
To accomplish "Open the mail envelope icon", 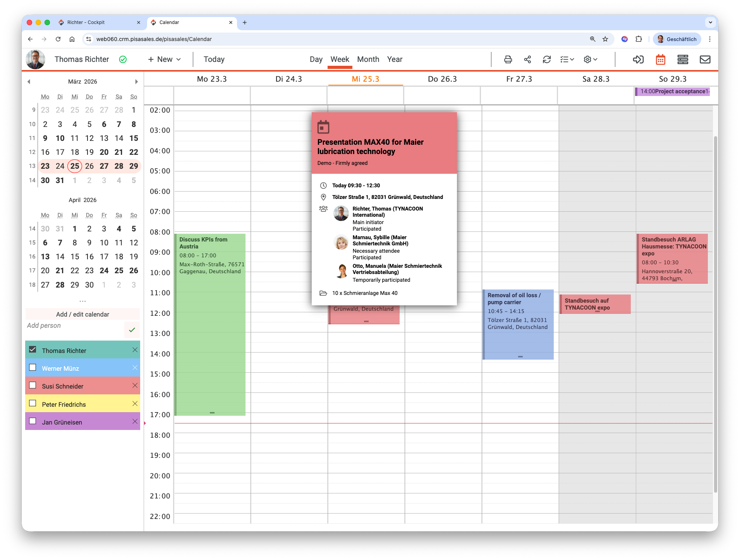I will point(705,59).
